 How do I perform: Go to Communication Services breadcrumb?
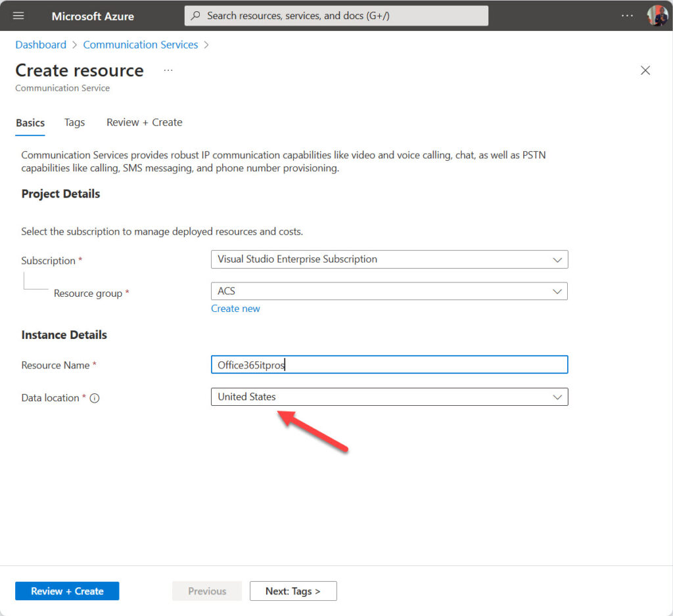coord(141,45)
